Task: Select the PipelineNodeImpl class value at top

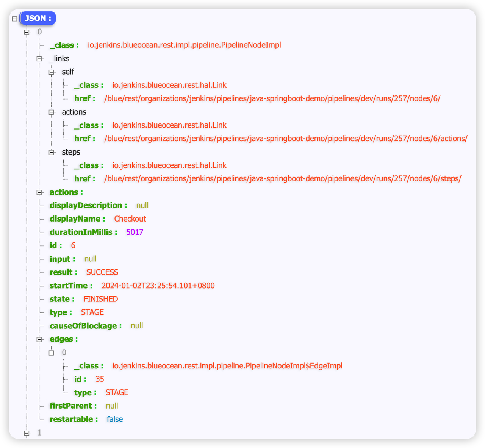Action: tap(185, 45)
